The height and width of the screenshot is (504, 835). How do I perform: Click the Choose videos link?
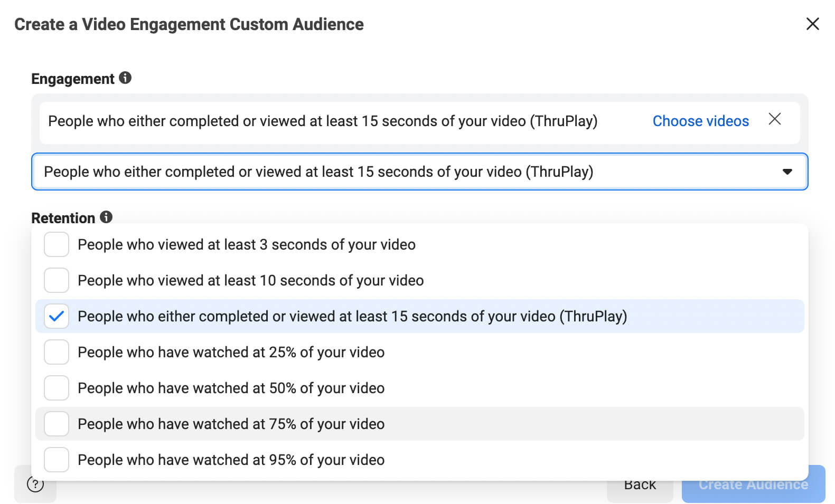(700, 121)
